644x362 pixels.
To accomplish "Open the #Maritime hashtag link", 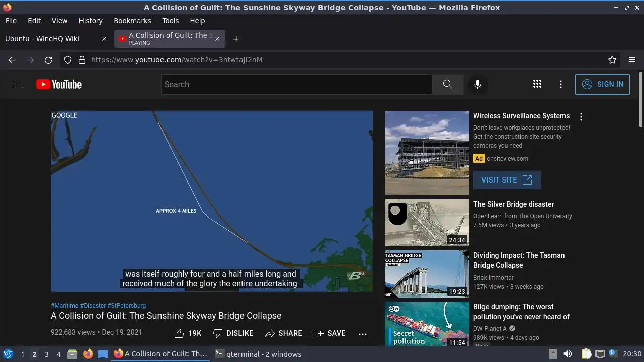I will 64,305.
